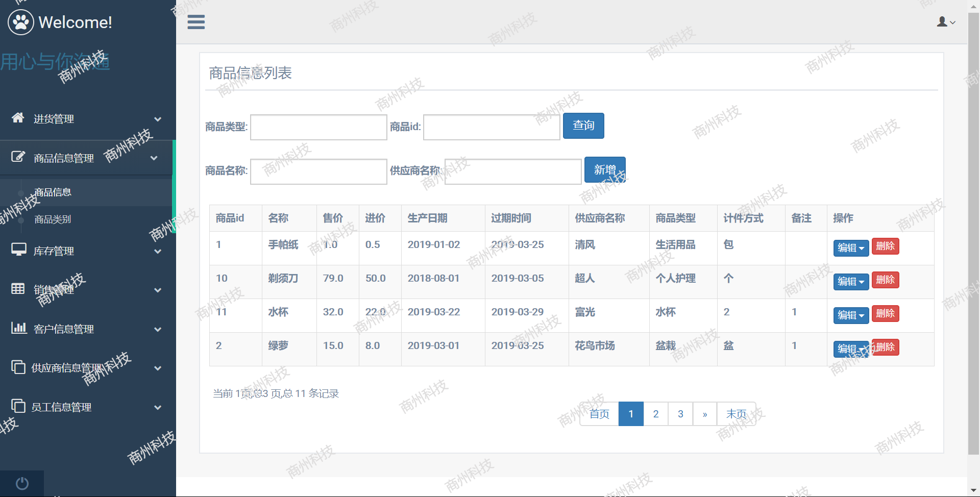Open 编辑 dropdown for 绿萝 row
This screenshot has height=497, width=980.
[851, 349]
